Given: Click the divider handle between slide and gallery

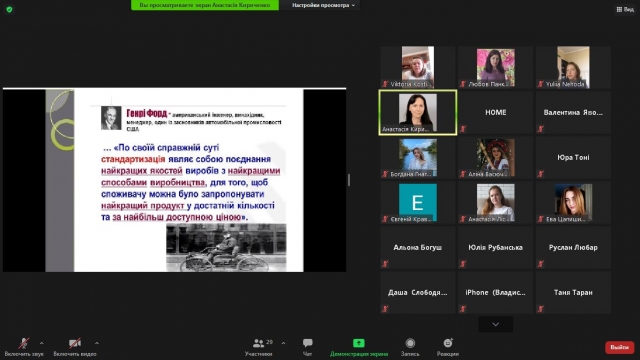Looking at the screenshot, I should point(349,180).
